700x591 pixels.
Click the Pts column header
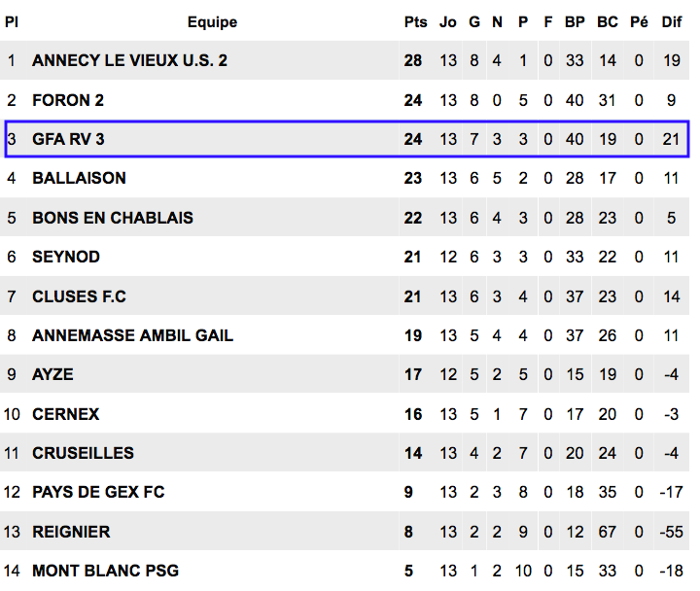pos(416,22)
